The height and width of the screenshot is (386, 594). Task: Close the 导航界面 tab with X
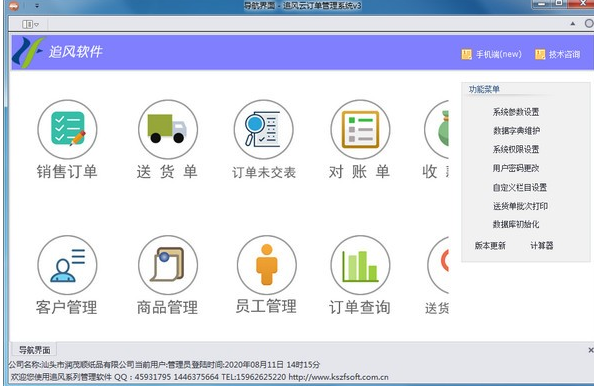[591, 350]
